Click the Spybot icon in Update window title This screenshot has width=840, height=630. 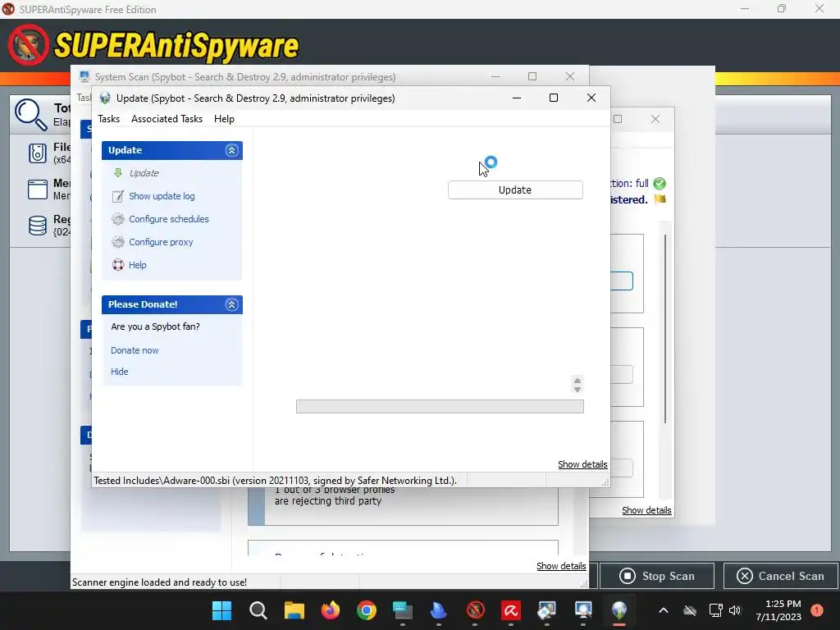pyautogui.click(x=105, y=98)
